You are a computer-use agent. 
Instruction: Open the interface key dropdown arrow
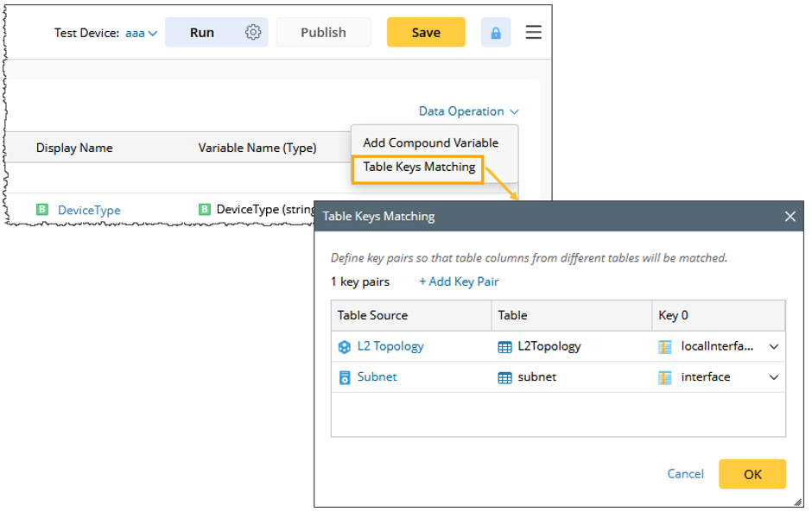[x=774, y=377]
